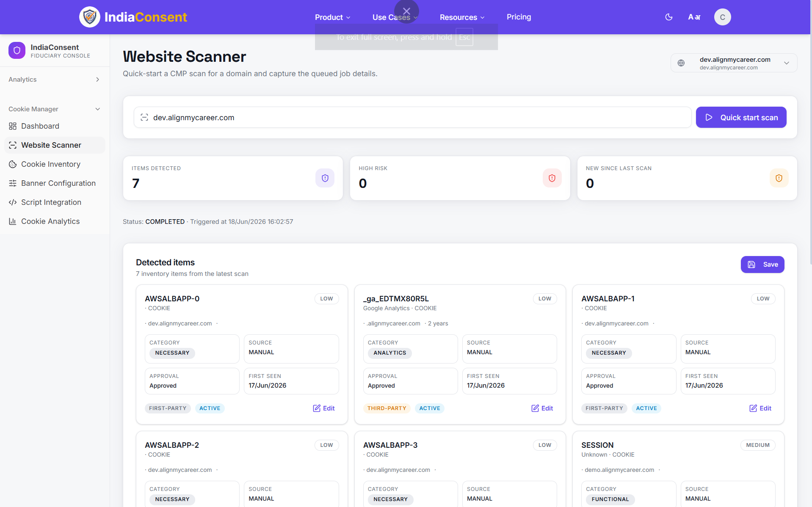
Task: Select Website Scanner in sidebar
Action: pos(55,145)
